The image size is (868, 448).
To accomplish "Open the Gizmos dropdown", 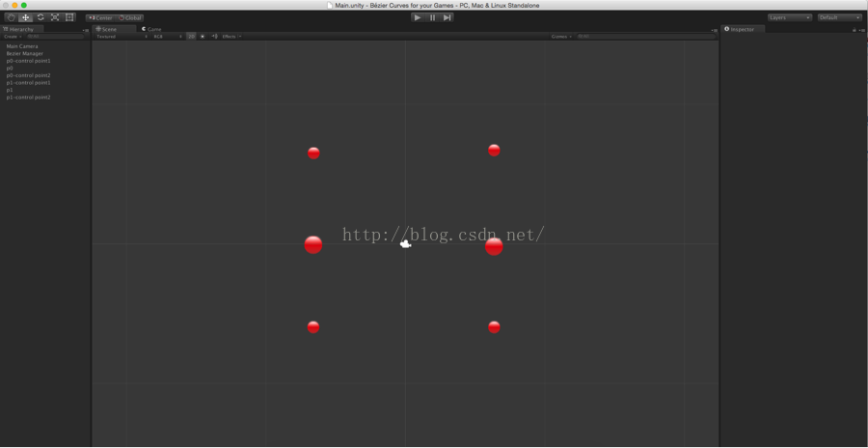I will coord(561,37).
